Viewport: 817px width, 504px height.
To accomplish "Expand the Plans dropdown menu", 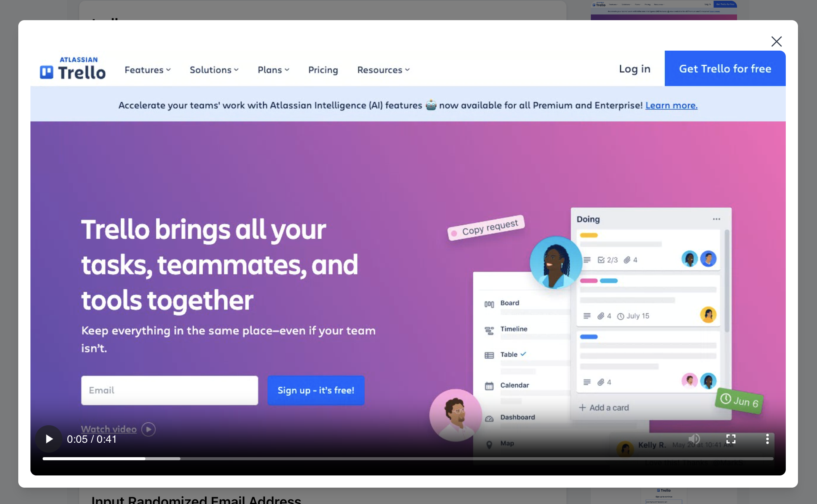I will pos(273,70).
